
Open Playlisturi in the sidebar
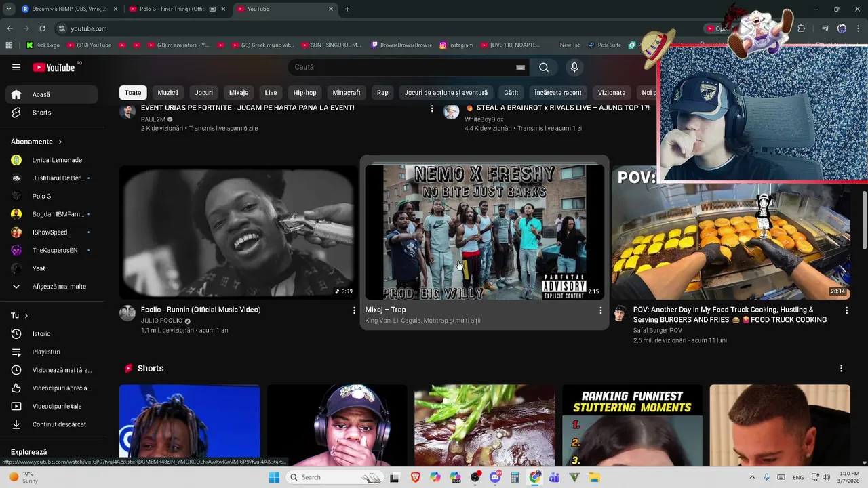pyautogui.click(x=52, y=352)
